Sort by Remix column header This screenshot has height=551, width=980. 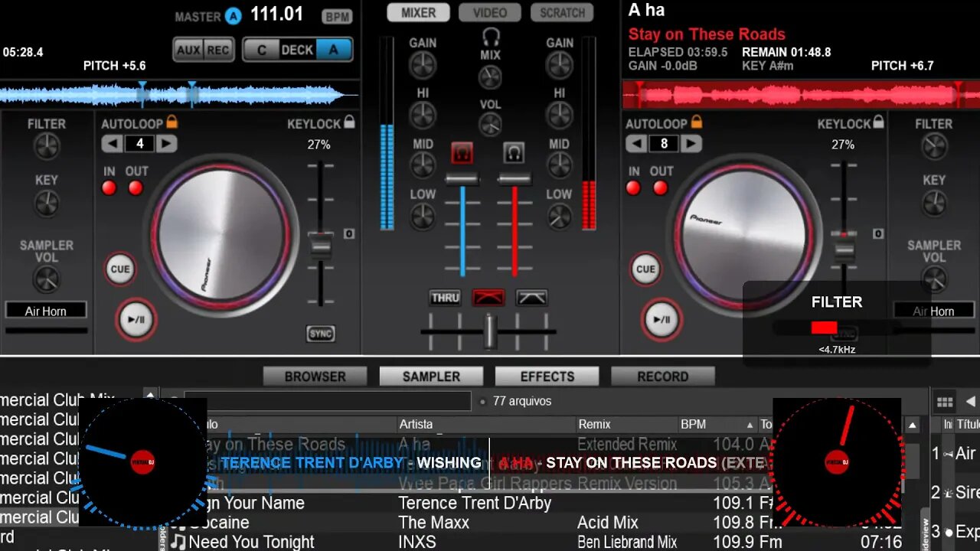[x=626, y=424]
